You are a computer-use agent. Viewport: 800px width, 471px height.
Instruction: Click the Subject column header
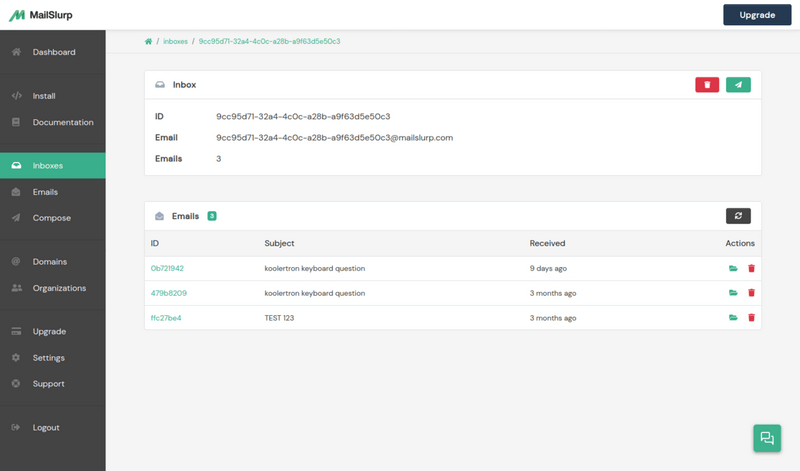(x=279, y=243)
